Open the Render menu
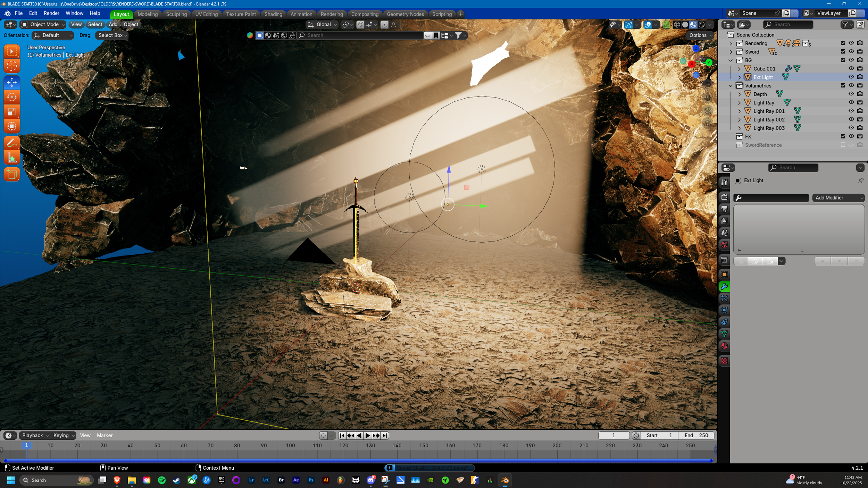Viewport: 868px width, 488px height. (x=51, y=13)
